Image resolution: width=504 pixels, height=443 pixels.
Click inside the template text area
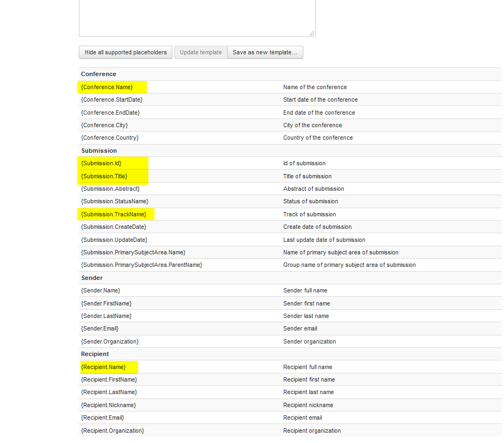pos(197,16)
